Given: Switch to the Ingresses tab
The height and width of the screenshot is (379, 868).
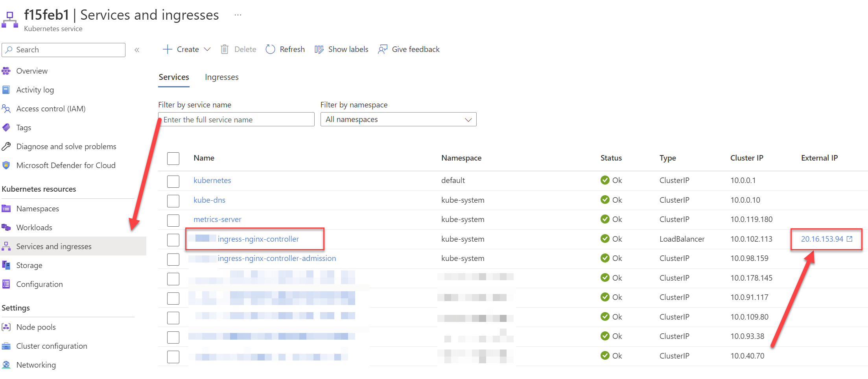Looking at the screenshot, I should [221, 77].
